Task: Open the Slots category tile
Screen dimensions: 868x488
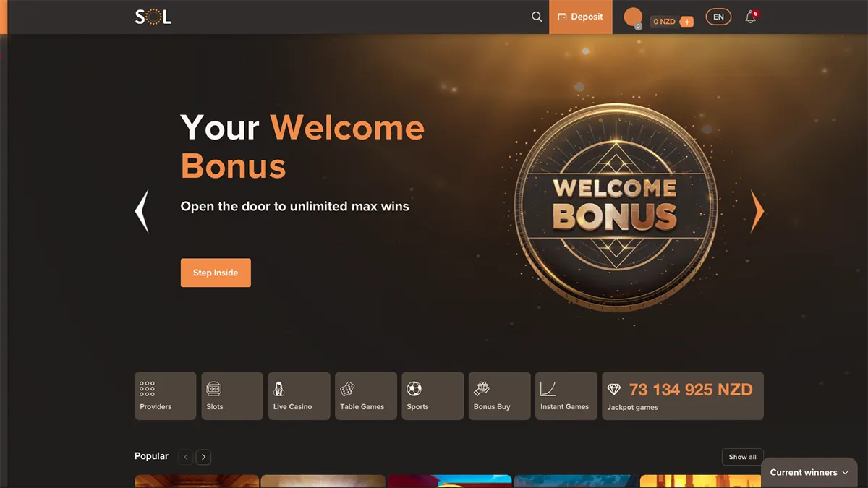Action: click(232, 395)
